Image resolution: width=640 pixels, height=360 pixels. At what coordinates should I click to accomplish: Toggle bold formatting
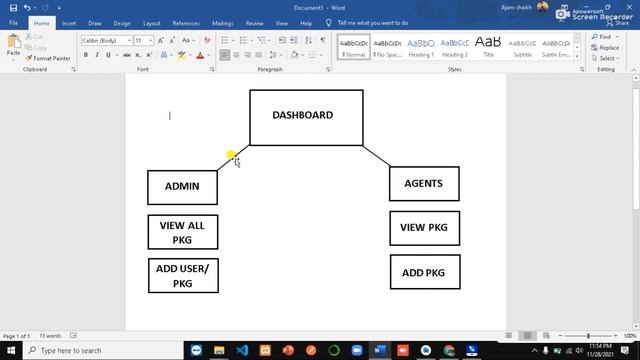coord(86,55)
